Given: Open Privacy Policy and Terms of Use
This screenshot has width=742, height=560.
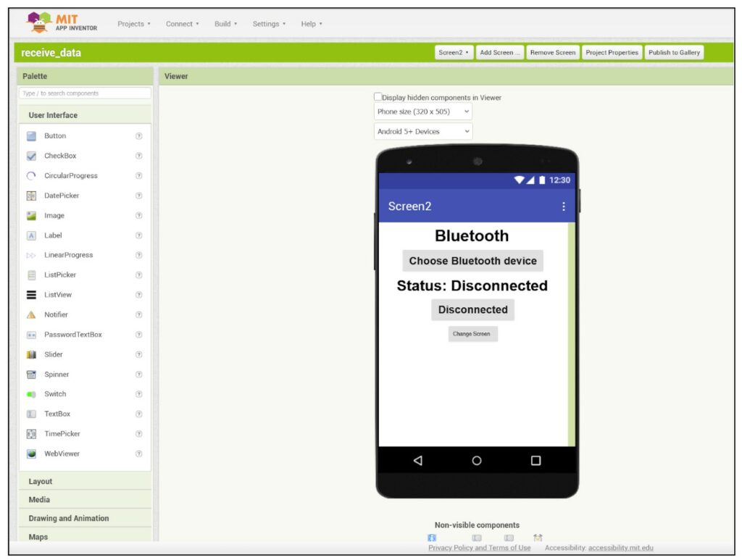Looking at the screenshot, I should point(480,547).
